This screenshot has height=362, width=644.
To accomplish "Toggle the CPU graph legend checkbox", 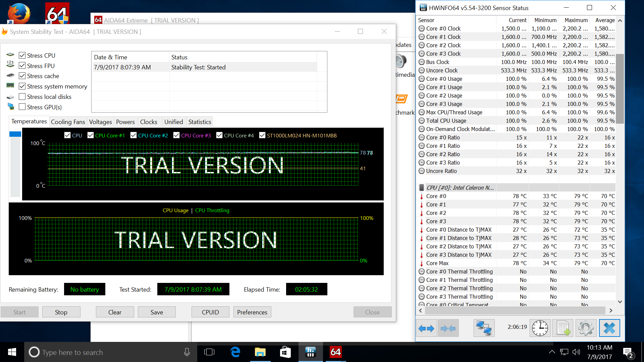I will click(67, 135).
